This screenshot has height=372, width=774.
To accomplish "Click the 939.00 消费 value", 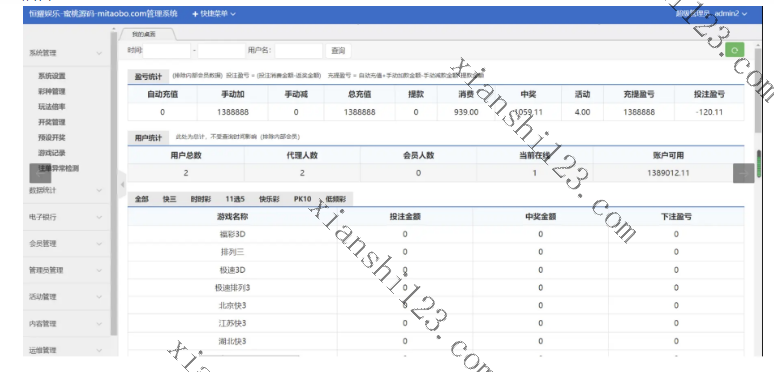I will click(x=466, y=112).
